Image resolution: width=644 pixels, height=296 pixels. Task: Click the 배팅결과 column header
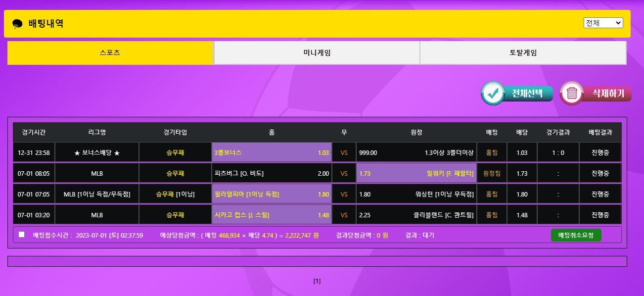click(x=600, y=132)
